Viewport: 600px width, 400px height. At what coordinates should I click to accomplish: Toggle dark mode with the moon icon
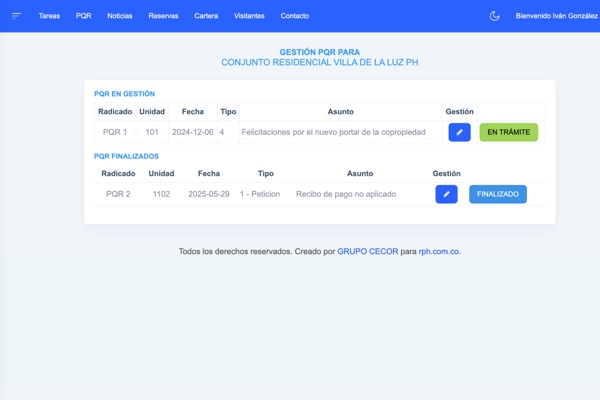coord(494,16)
